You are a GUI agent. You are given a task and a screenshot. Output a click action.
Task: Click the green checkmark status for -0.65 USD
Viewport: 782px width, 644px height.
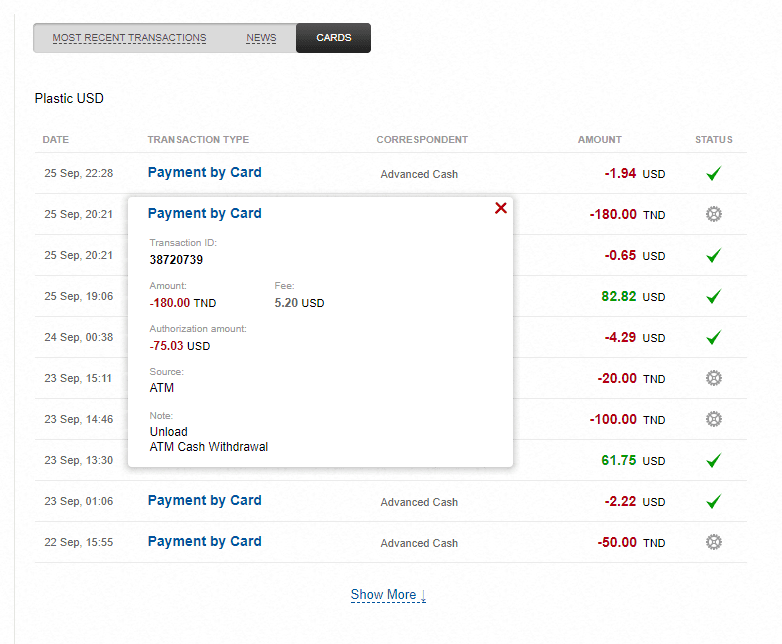click(713, 256)
